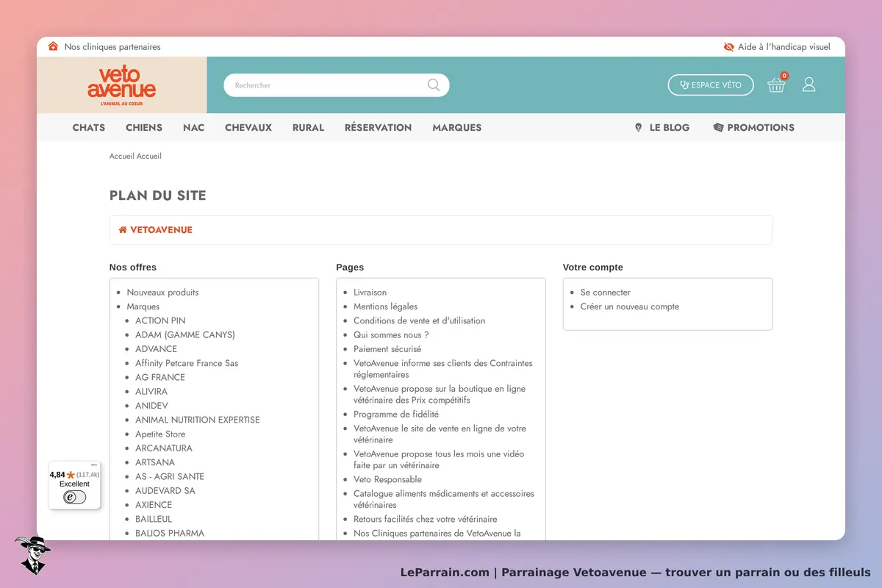882x588 pixels.
Task: Open Contraintes réglementaires page link
Action: coord(443,369)
